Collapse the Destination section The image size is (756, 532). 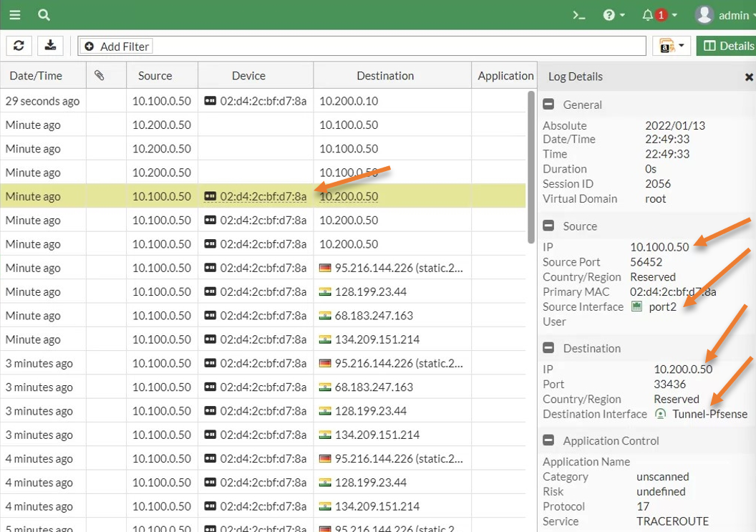click(548, 349)
